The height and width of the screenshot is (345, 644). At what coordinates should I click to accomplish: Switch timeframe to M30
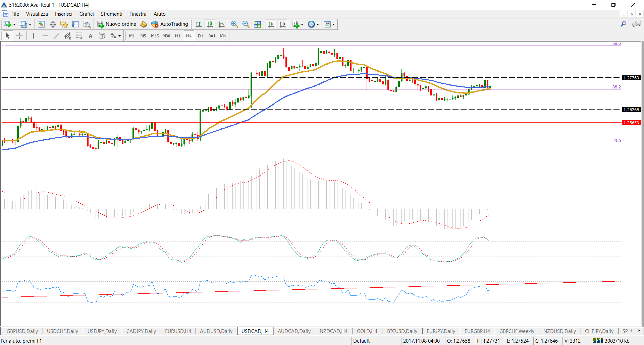pyautogui.click(x=166, y=36)
